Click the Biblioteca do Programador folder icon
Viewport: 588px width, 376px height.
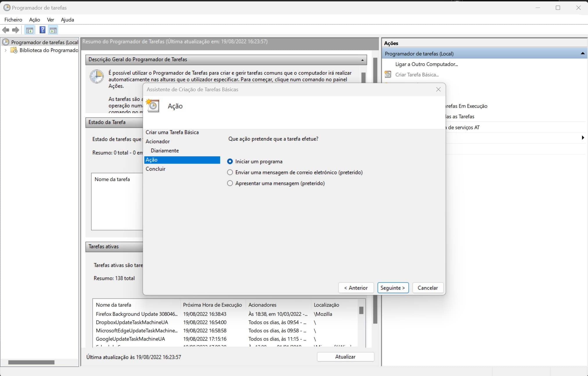pyautogui.click(x=14, y=50)
